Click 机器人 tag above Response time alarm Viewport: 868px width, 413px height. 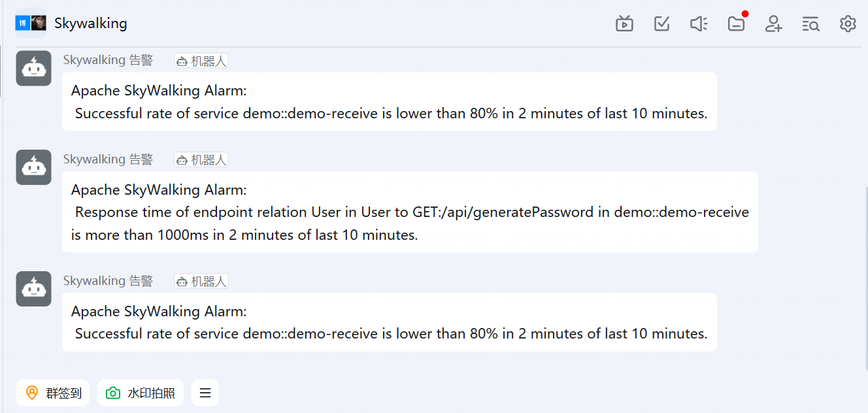tap(201, 160)
